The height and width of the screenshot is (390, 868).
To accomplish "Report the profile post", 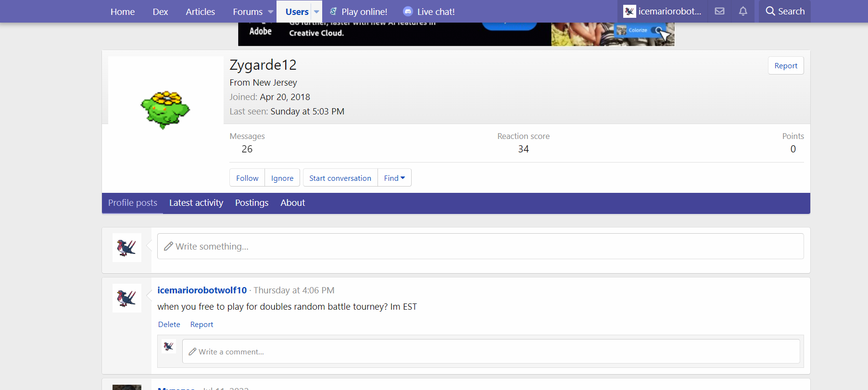I will (x=201, y=325).
